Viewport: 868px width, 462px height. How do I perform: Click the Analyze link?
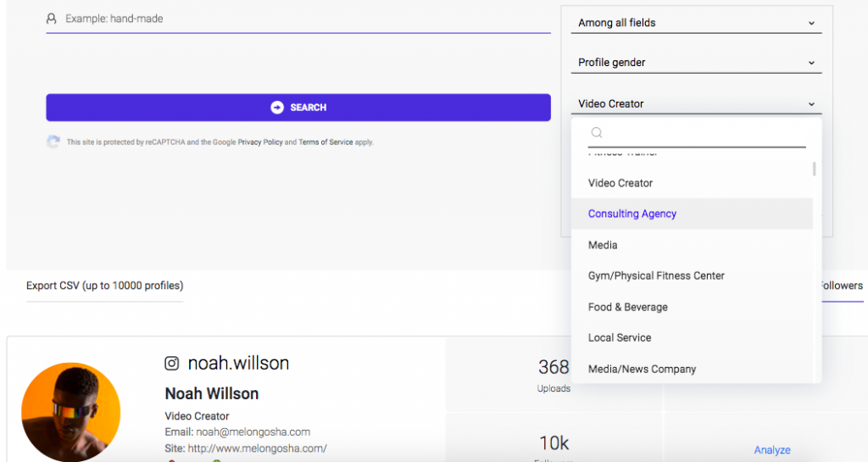click(771, 450)
